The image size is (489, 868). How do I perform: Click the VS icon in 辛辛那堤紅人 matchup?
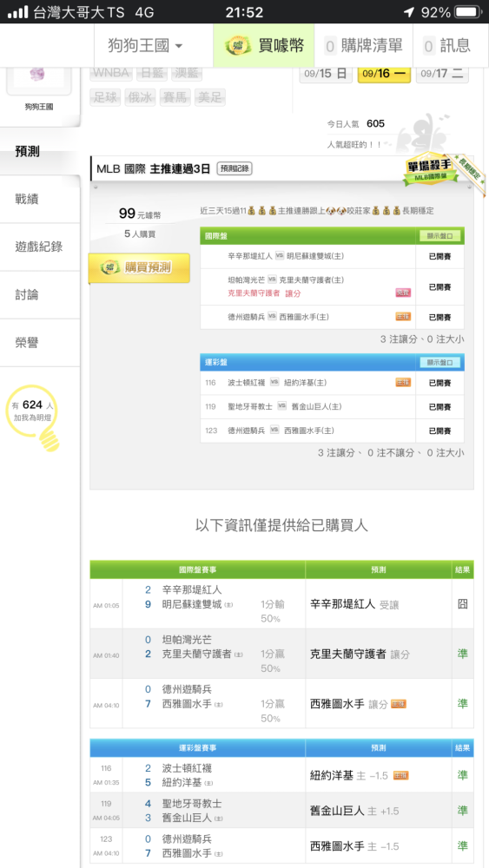[x=280, y=256]
